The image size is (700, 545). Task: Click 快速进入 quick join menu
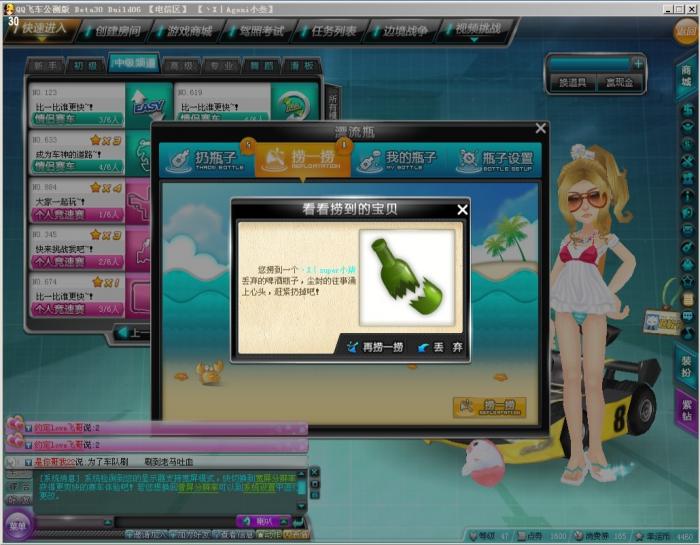(x=41, y=29)
